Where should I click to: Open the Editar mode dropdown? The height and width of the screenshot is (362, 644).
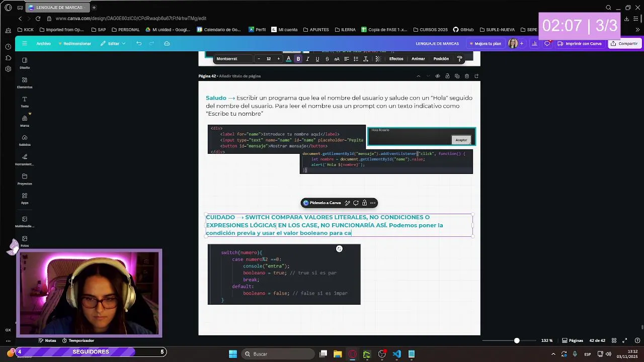point(113,44)
